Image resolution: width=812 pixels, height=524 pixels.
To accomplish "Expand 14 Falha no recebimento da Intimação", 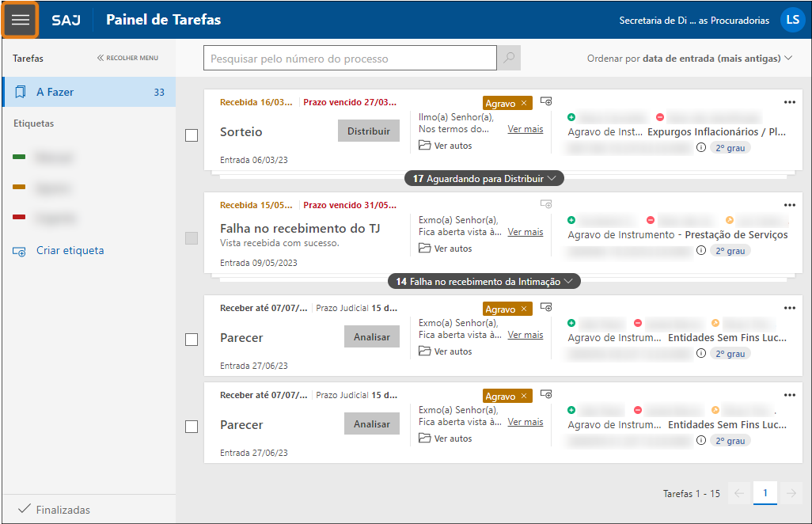I will click(x=484, y=281).
